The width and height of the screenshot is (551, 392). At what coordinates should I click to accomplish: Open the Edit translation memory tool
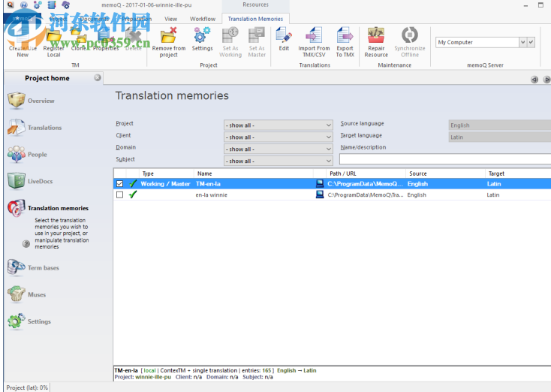pyautogui.click(x=284, y=39)
